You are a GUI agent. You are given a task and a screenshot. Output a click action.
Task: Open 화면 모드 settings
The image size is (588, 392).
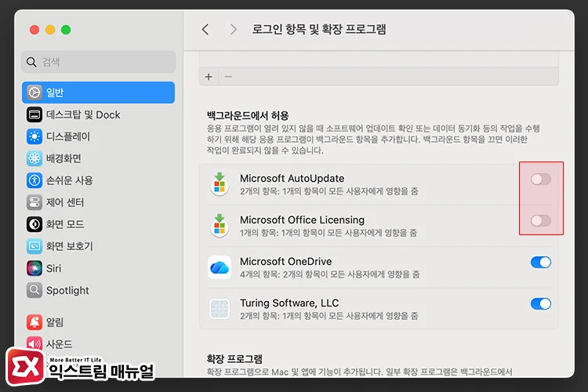65,224
